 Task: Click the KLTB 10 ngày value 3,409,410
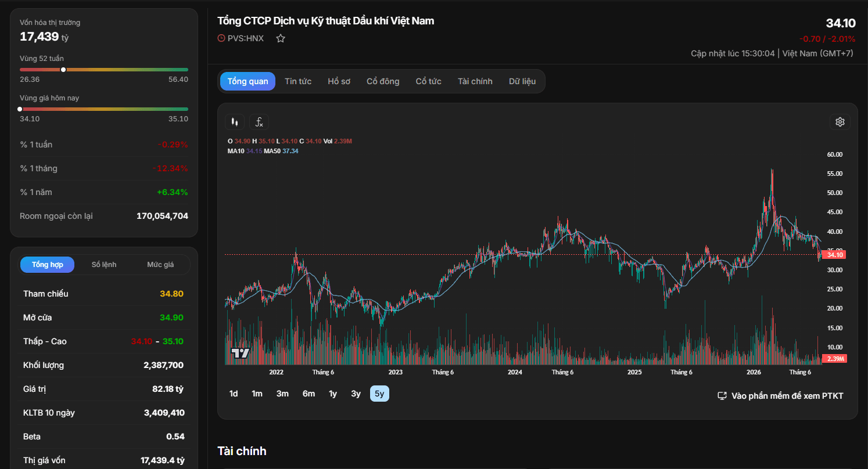pos(163,413)
